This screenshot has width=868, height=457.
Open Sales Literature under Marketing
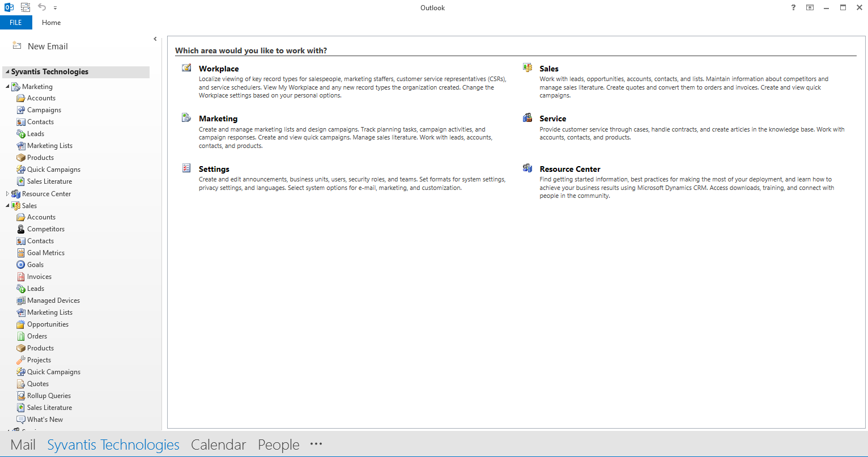pyautogui.click(x=50, y=181)
